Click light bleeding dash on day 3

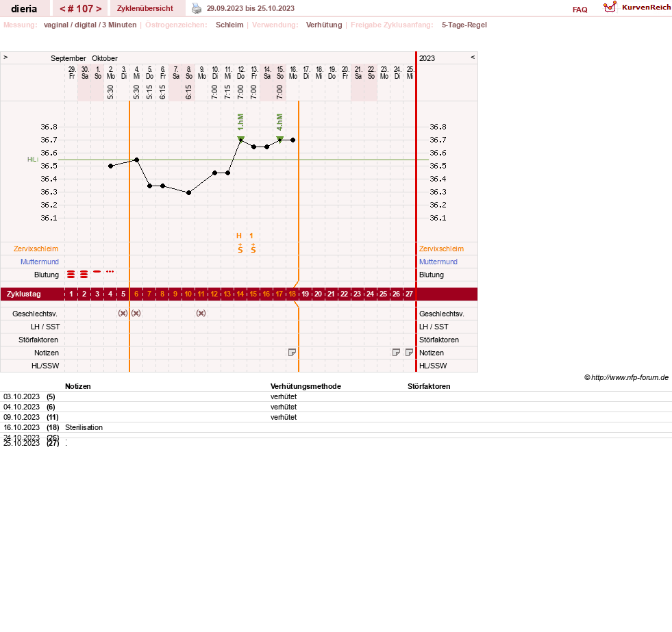97,272
